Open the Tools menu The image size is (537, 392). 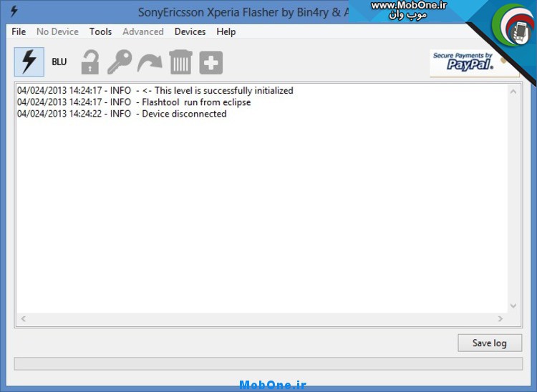click(x=100, y=31)
